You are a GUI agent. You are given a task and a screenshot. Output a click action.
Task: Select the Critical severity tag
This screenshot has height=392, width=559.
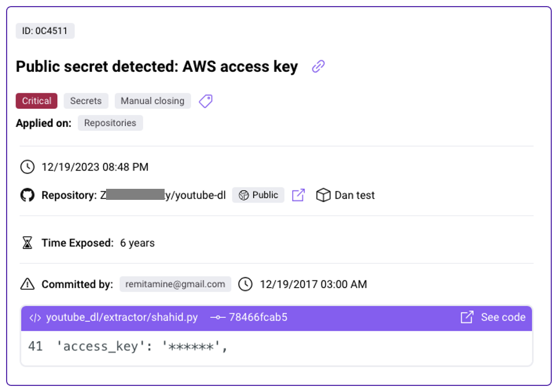point(36,101)
